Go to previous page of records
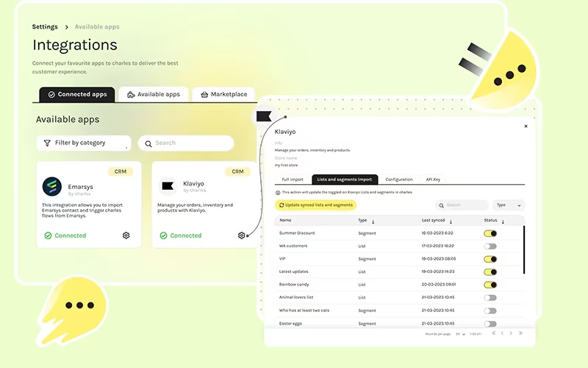Viewport: 588px width, 368px height. tap(502, 333)
